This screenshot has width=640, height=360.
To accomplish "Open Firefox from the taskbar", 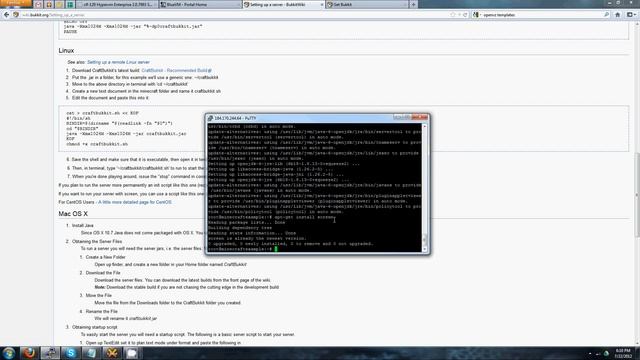I will [x=29, y=353].
